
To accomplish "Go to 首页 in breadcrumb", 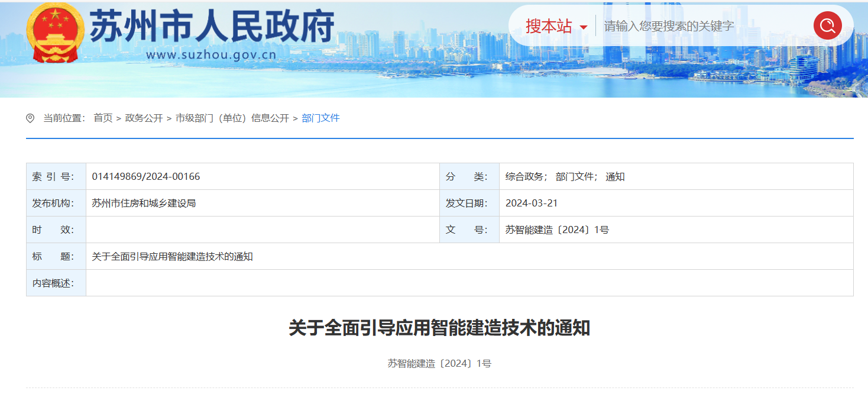I will (x=103, y=118).
